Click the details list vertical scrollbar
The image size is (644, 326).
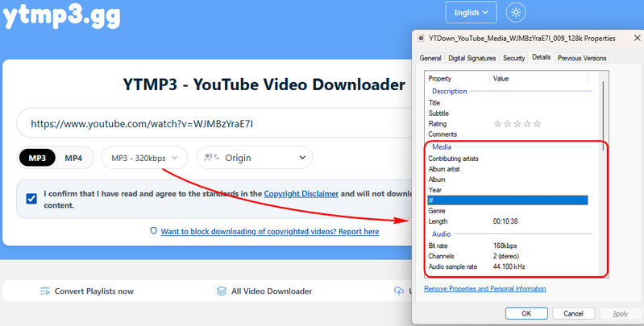coord(604,116)
